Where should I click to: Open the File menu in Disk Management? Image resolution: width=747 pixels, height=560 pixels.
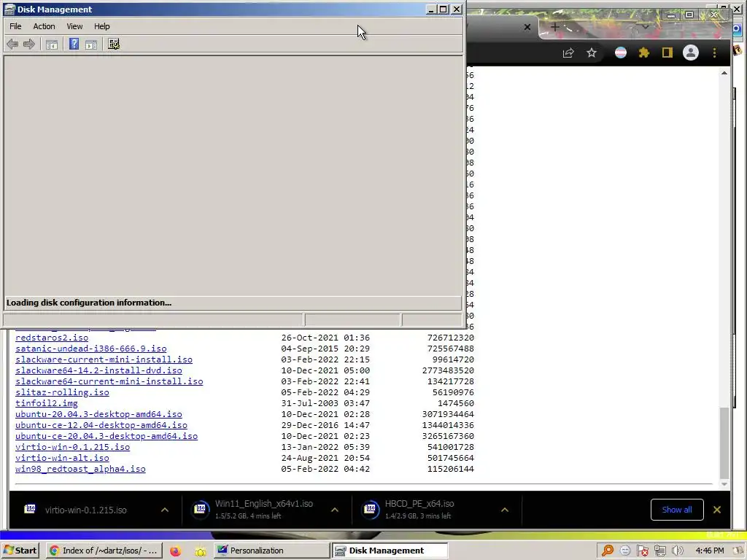(x=15, y=26)
